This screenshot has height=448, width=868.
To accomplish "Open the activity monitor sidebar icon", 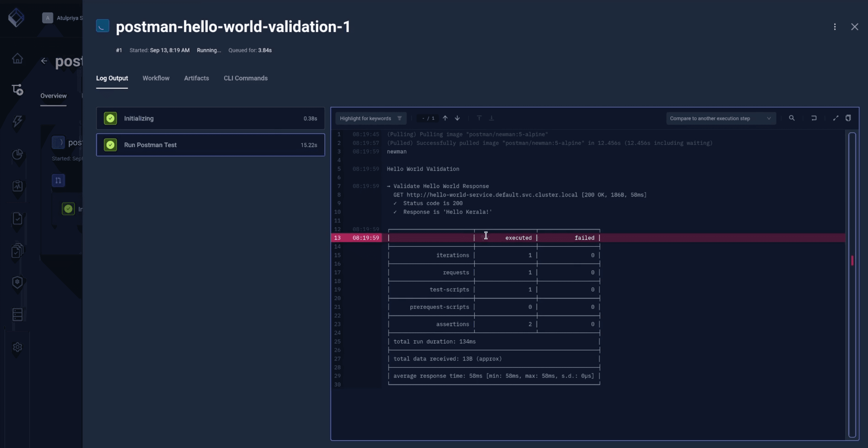I will (x=18, y=186).
